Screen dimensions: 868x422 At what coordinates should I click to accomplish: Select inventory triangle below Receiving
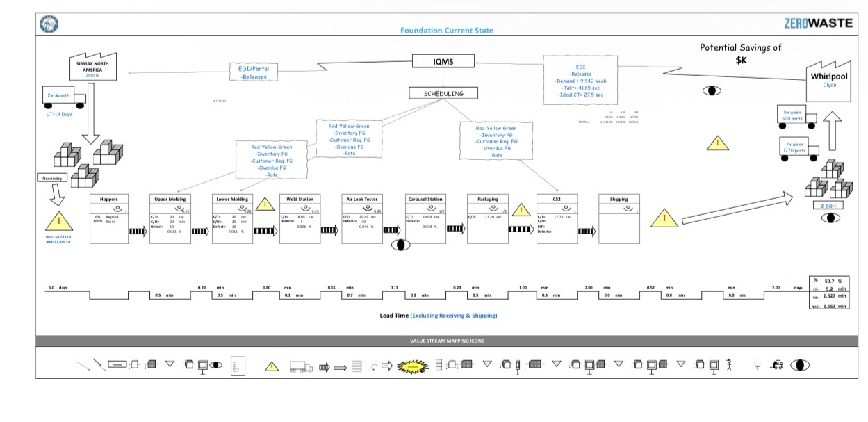[59, 222]
